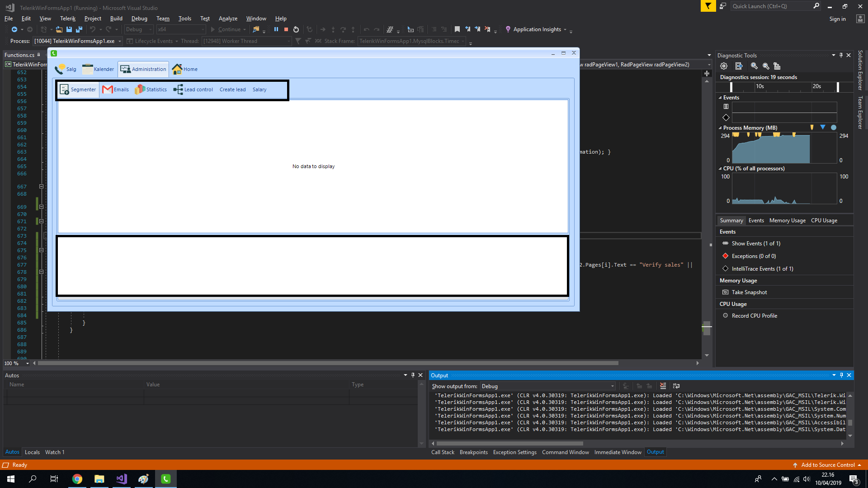868x488 pixels.
Task: Click Take Snapshot camera icon
Action: (x=726, y=292)
